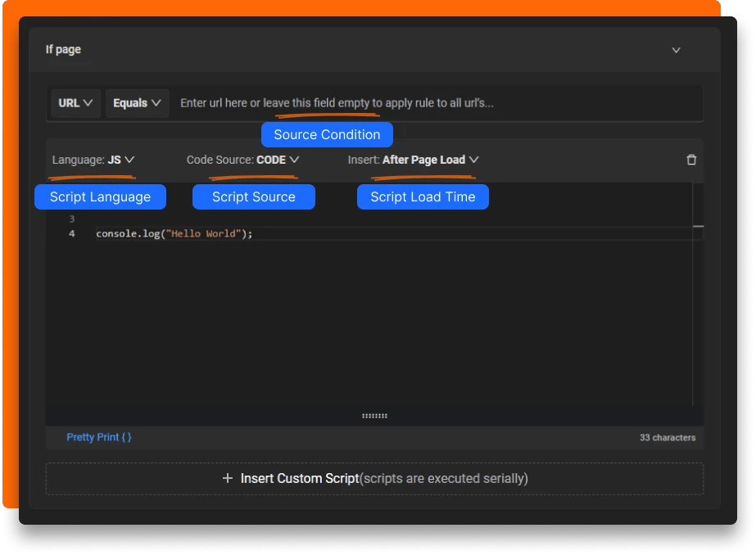Click line number 4 in gutter
Viewport: 756px width, 555px height.
[x=72, y=233]
